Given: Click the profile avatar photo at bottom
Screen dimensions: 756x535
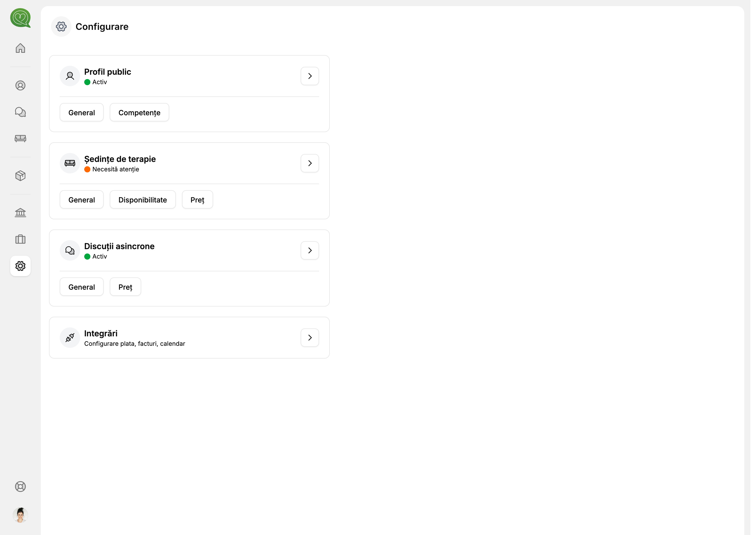Looking at the screenshot, I should [20, 515].
